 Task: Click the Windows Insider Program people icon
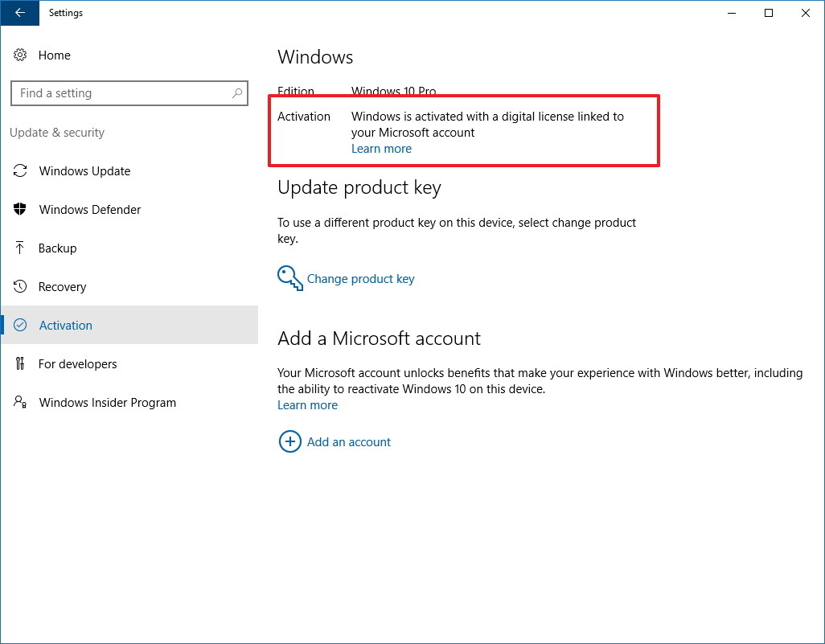coord(23,402)
